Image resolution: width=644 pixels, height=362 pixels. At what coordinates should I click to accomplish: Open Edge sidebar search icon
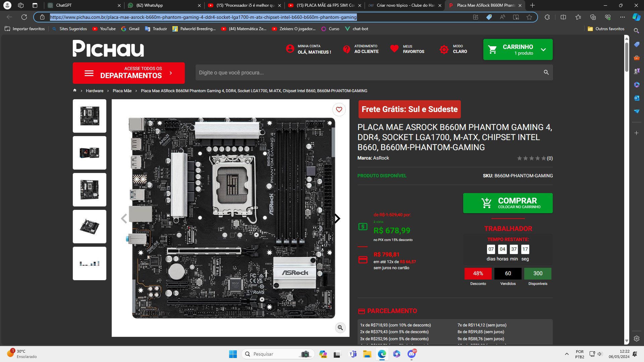click(x=636, y=31)
